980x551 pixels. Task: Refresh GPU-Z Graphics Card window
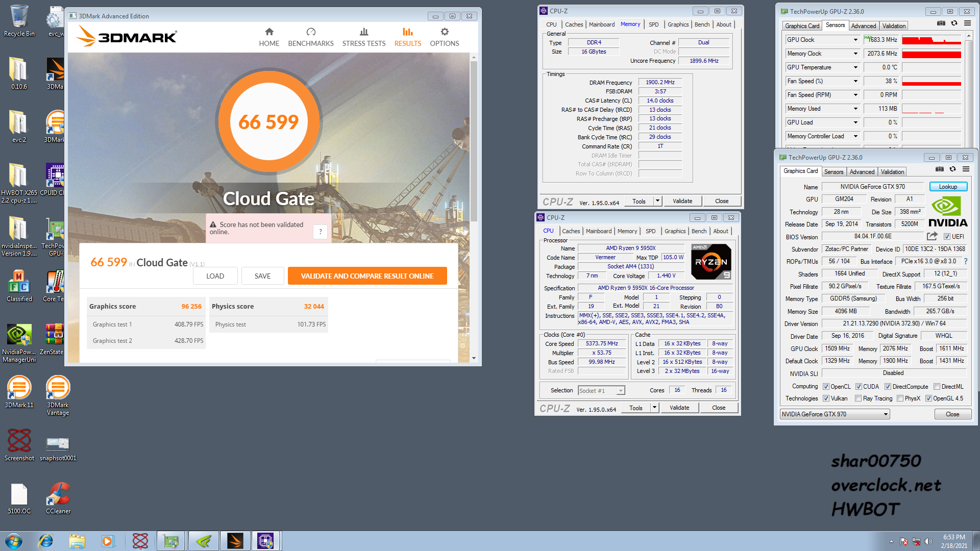click(952, 169)
